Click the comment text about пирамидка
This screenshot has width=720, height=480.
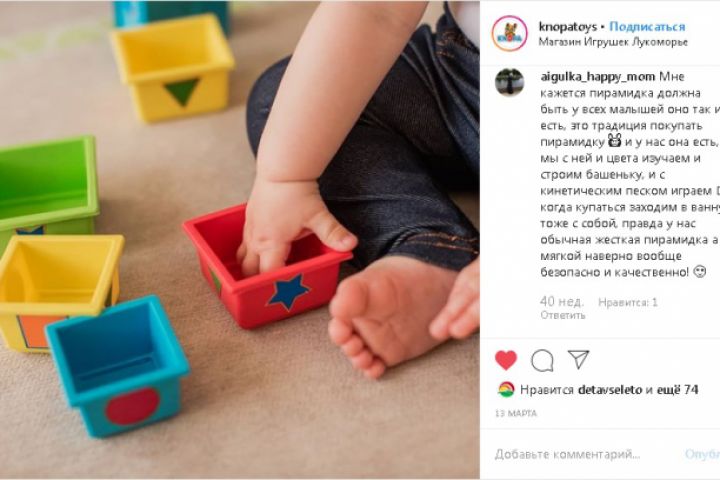tap(630, 174)
